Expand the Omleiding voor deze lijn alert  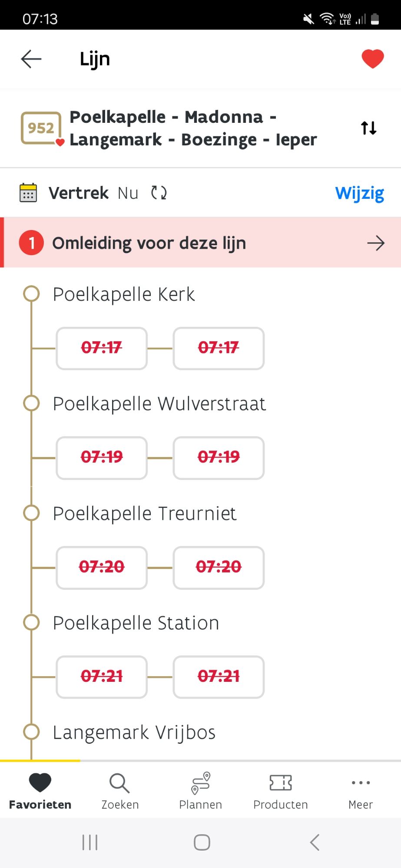149,243
